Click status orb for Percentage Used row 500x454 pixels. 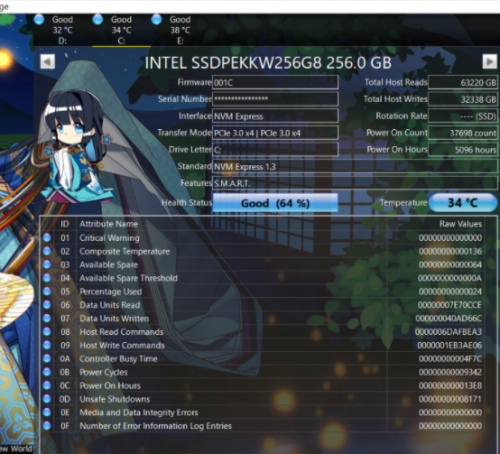(x=47, y=291)
